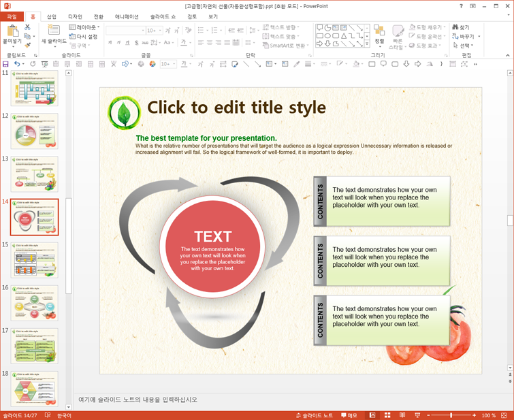Click the Format Painter brush icon
This screenshot has height=420, width=514.
pos(27,45)
